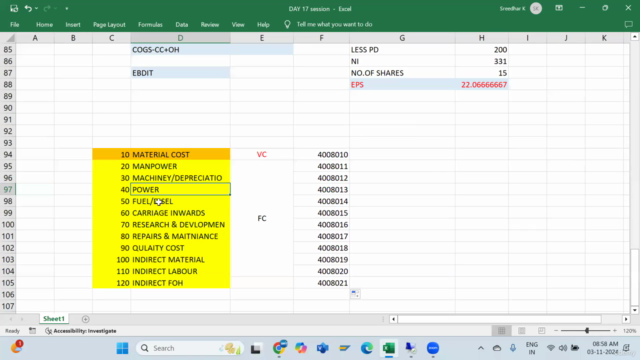640x360 pixels.
Task: Open the Zoom app from taskbar
Action: point(433,348)
